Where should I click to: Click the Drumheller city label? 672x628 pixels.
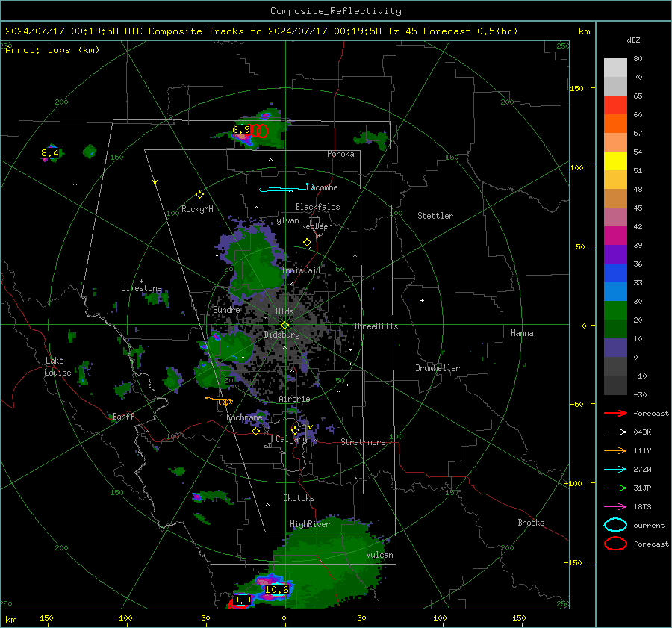coord(438,368)
